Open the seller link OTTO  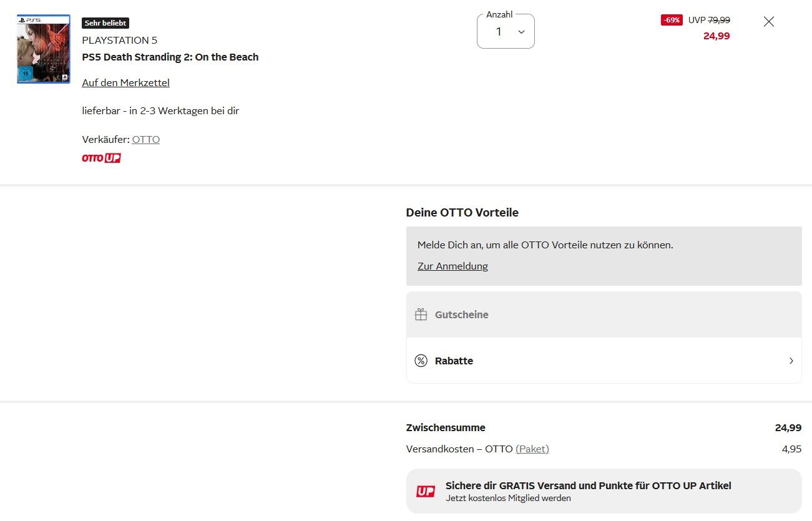[145, 139]
